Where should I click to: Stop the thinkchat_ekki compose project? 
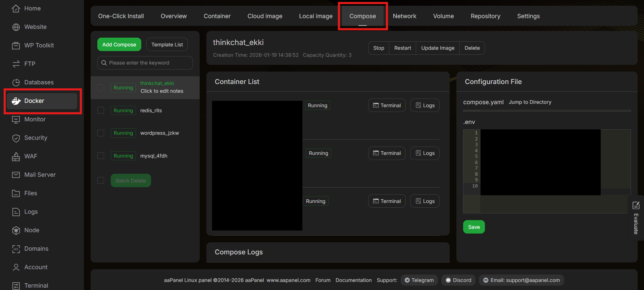click(379, 48)
